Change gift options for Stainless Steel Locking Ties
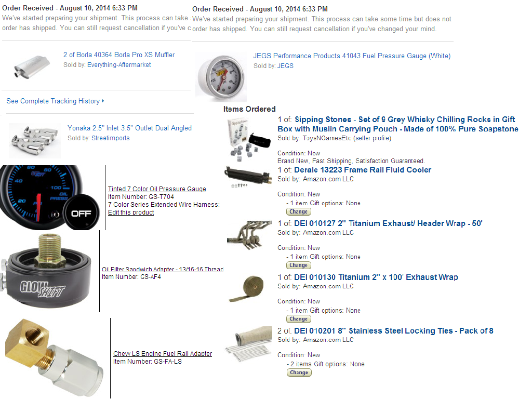 [299, 373]
